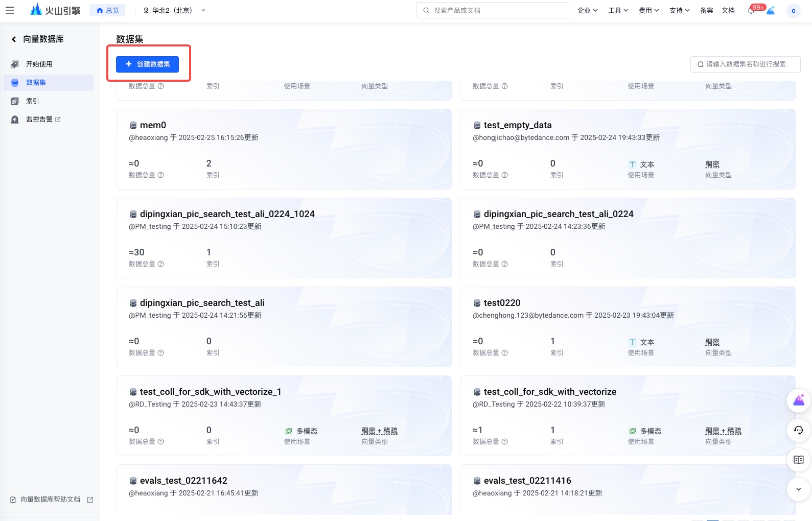Screen dimensions: 812x521
Task: Click the back arrow beside 向量数据库
Action: (x=14, y=39)
